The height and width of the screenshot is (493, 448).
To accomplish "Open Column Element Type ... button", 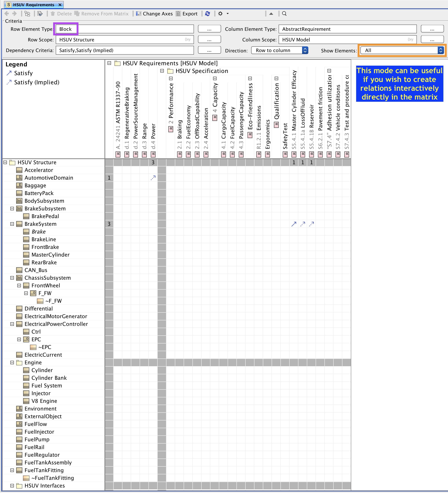I will (432, 29).
